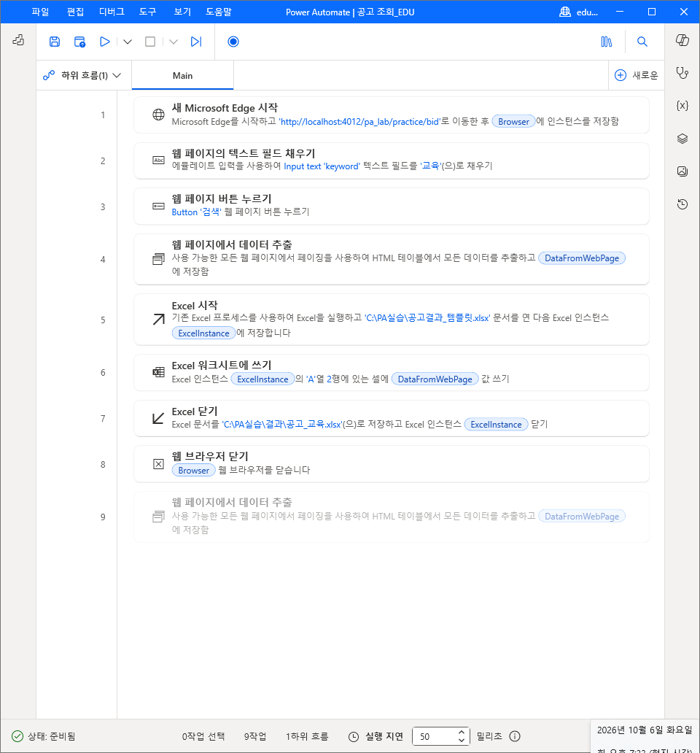Viewport: 700px width, 753px height.
Task: Run the next action step icon
Action: 195,42
